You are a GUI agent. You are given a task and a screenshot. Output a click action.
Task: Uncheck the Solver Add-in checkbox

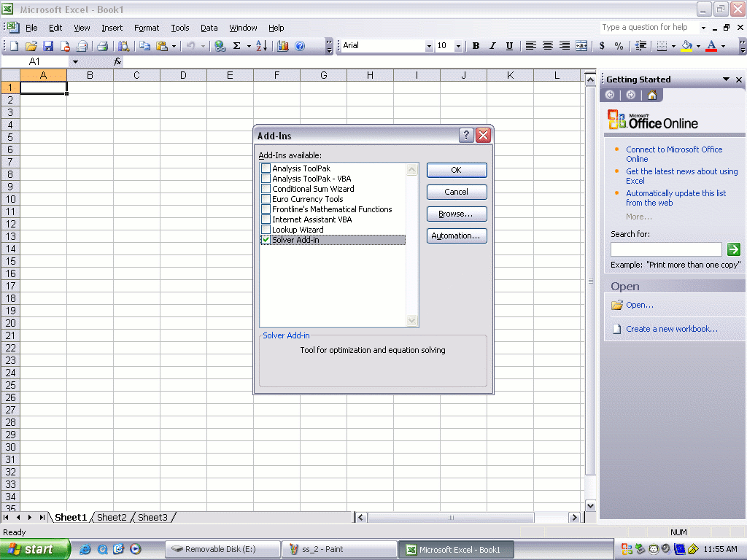(266, 240)
